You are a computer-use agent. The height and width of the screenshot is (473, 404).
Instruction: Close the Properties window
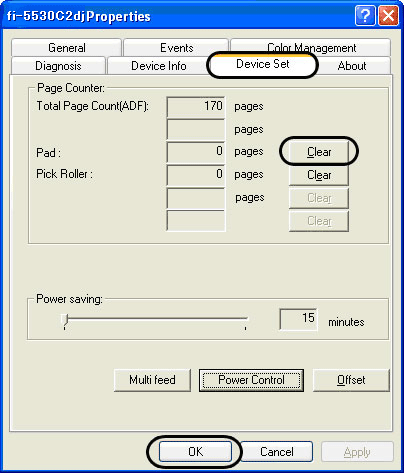pyautogui.click(x=388, y=16)
